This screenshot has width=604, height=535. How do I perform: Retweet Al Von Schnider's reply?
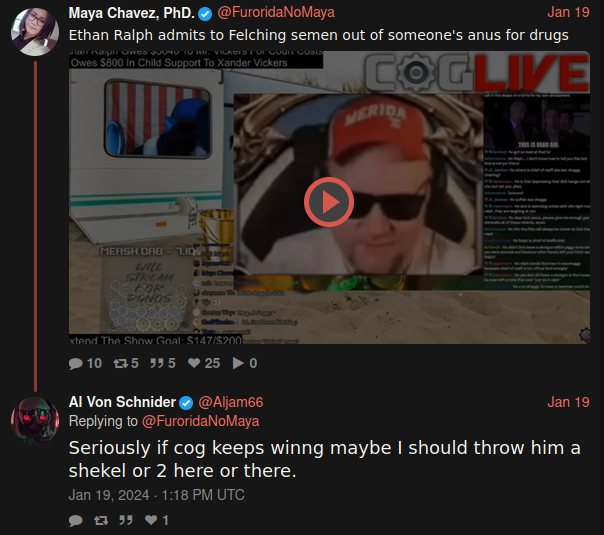(101, 520)
